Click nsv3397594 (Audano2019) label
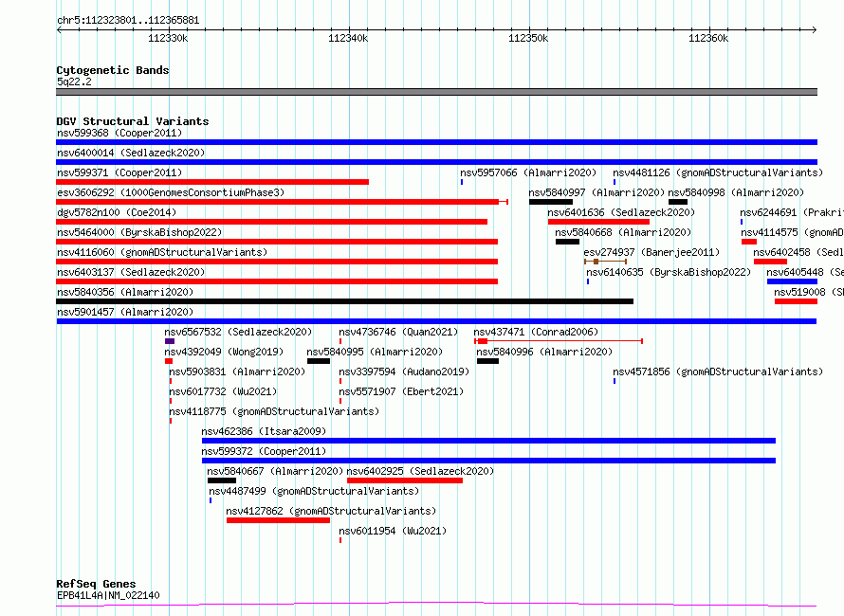 point(404,371)
